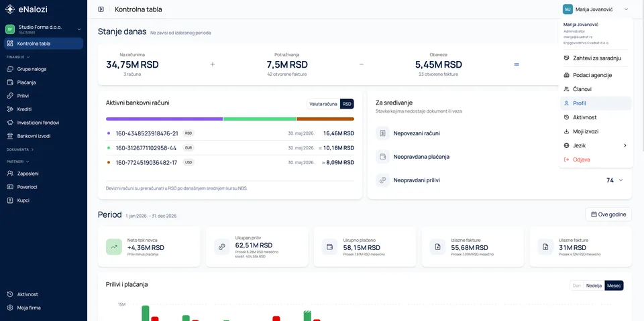This screenshot has height=321, width=644.
Task: Click the green segment of accounts bar
Action: point(260,119)
